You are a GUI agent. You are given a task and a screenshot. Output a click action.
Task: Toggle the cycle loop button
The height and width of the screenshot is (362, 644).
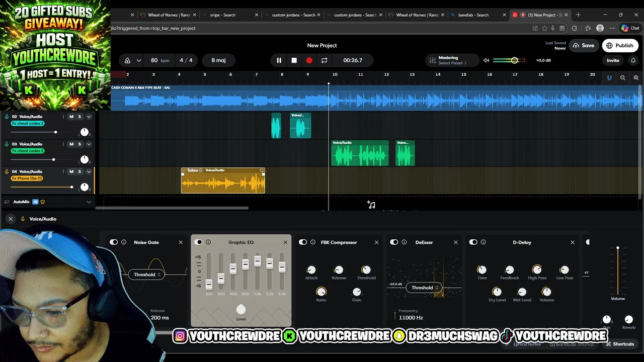(324, 60)
